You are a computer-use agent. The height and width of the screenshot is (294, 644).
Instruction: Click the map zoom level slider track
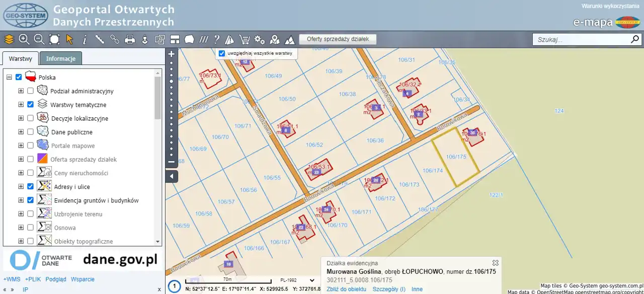(172, 108)
